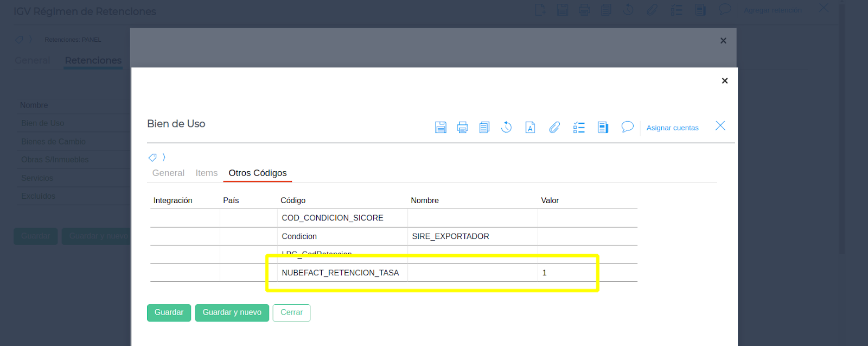Viewport: 868px width, 346px height.
Task: Open comments with the speech bubble icon
Action: [627, 127]
